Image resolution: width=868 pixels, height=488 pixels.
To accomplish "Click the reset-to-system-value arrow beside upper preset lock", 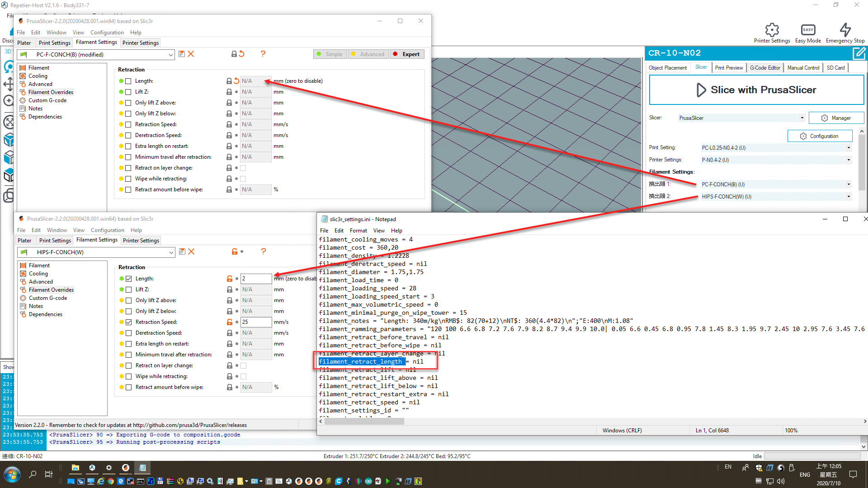I will coord(242,54).
